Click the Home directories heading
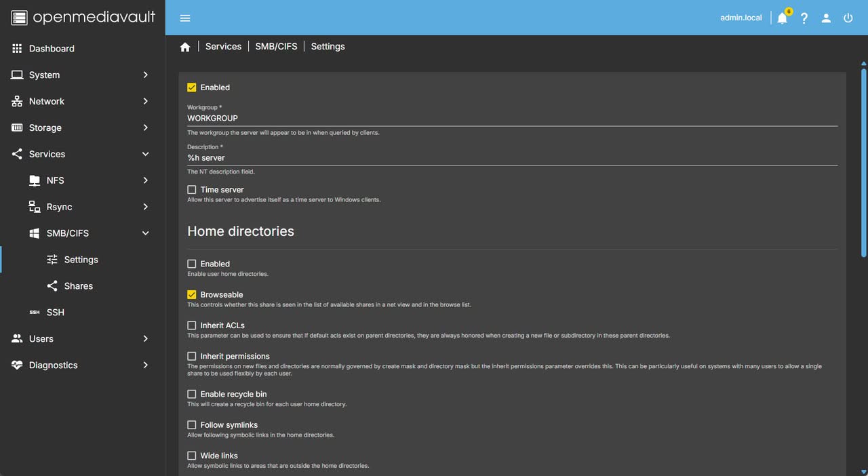Screen dimensions: 868x476 click(241, 231)
